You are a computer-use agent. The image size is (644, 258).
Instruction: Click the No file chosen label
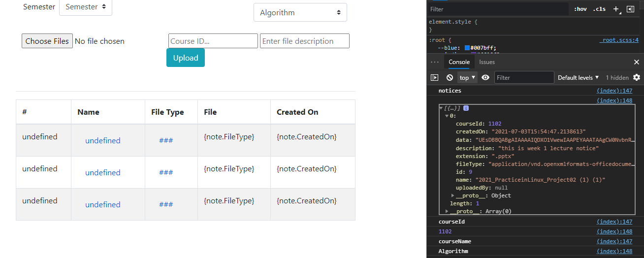99,41
